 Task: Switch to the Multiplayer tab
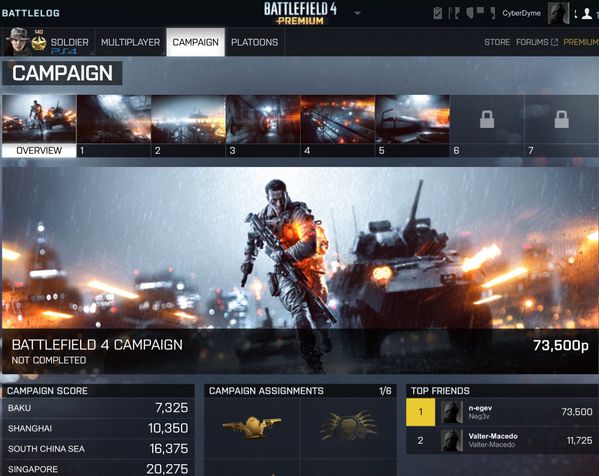tap(130, 42)
